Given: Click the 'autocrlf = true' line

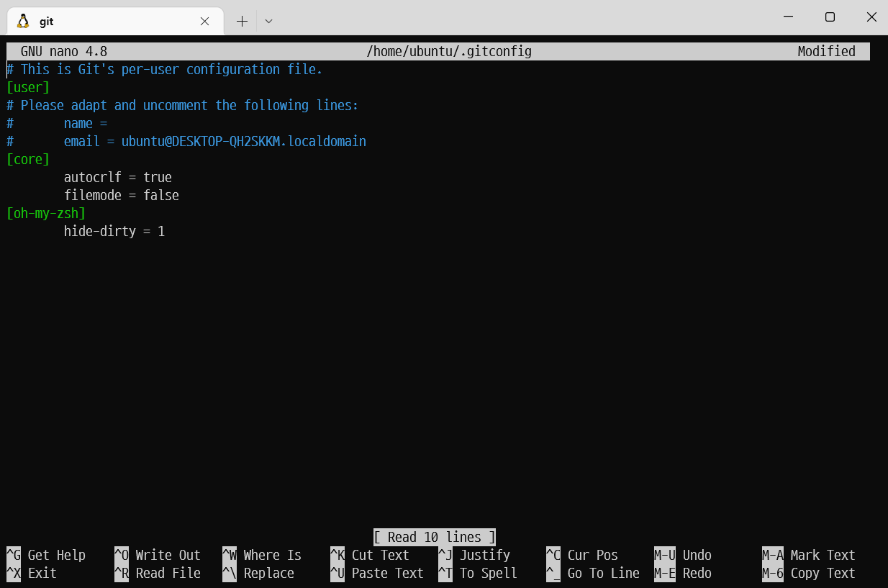Looking at the screenshot, I should click(118, 178).
